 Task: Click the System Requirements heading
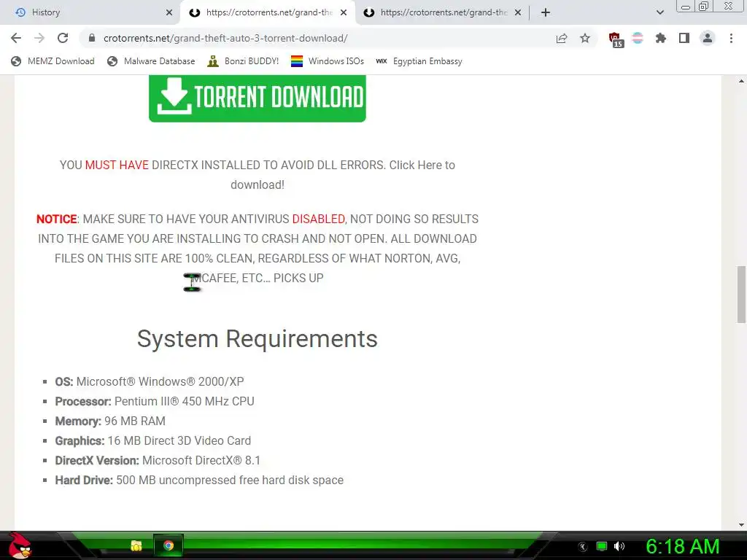click(258, 338)
